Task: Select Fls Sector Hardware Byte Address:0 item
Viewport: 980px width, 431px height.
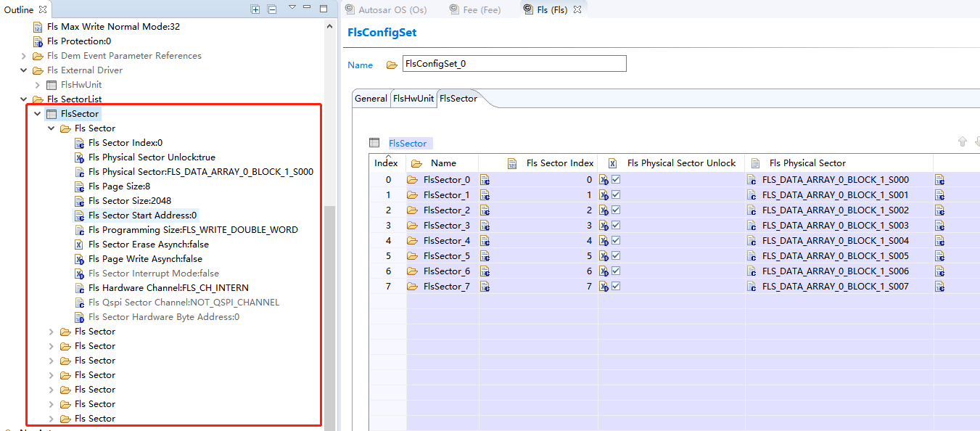Action: [164, 317]
